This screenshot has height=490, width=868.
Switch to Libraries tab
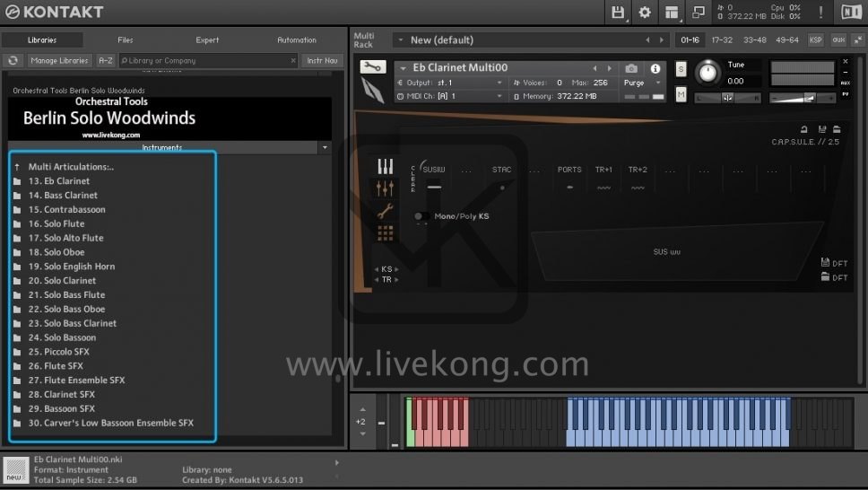[42, 39]
